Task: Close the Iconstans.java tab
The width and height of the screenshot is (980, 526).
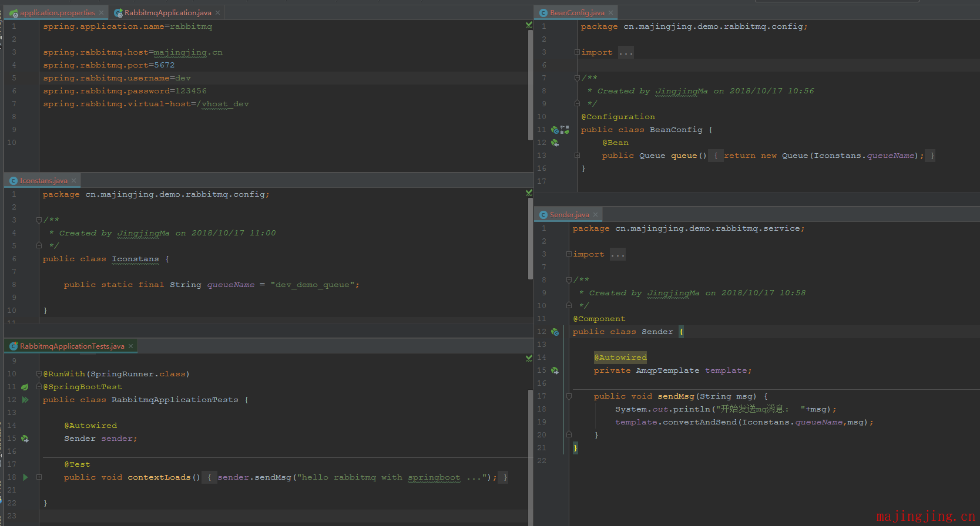Action: click(x=73, y=180)
